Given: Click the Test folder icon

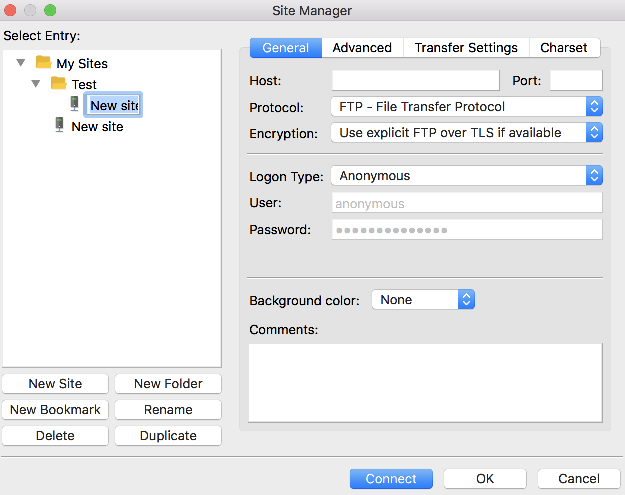Looking at the screenshot, I should (x=59, y=84).
